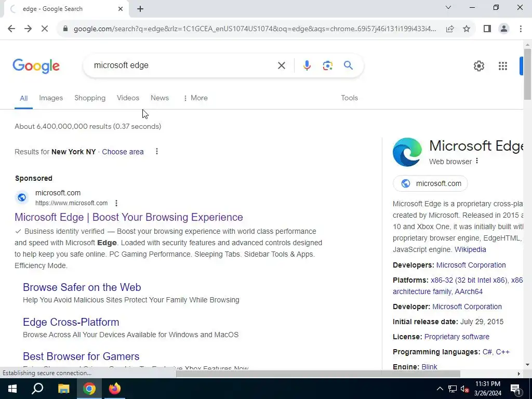This screenshot has height=399, width=532.
Task: Go to Google home via the Google logo
Action: (36, 66)
